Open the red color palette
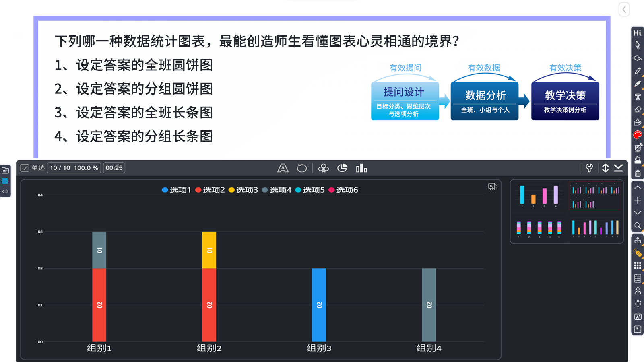Viewport: 644px width, 362px height. [638, 135]
